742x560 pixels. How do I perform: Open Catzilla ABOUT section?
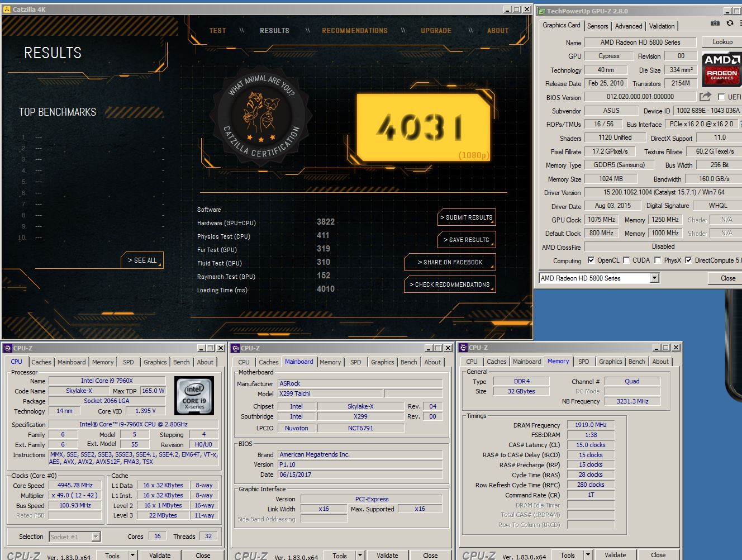click(498, 31)
